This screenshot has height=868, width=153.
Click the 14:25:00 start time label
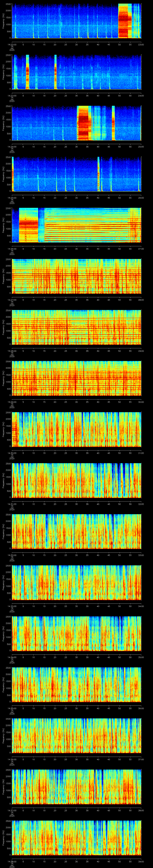coord(12,197)
